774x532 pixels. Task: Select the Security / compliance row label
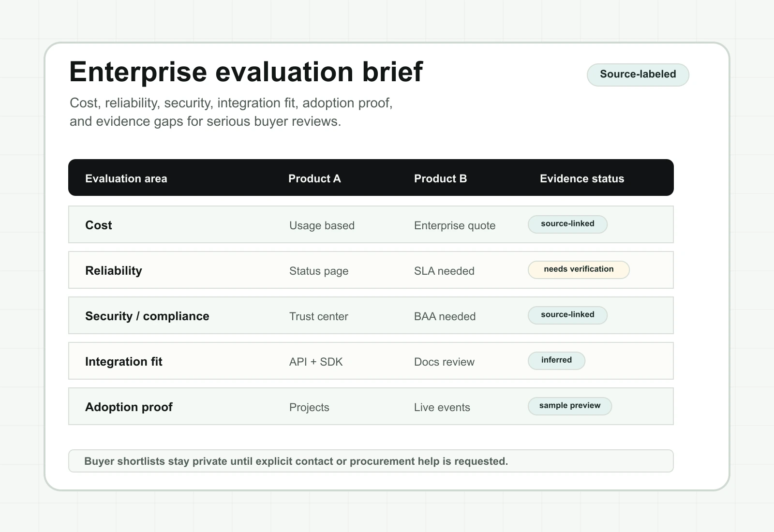(147, 316)
